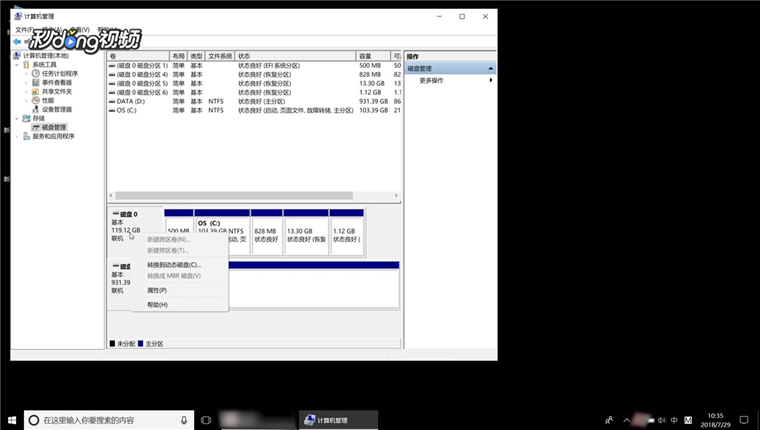Click the horizontal scrollbar right arrow
Image resolution: width=760 pixels, height=430 pixels.
[396, 195]
